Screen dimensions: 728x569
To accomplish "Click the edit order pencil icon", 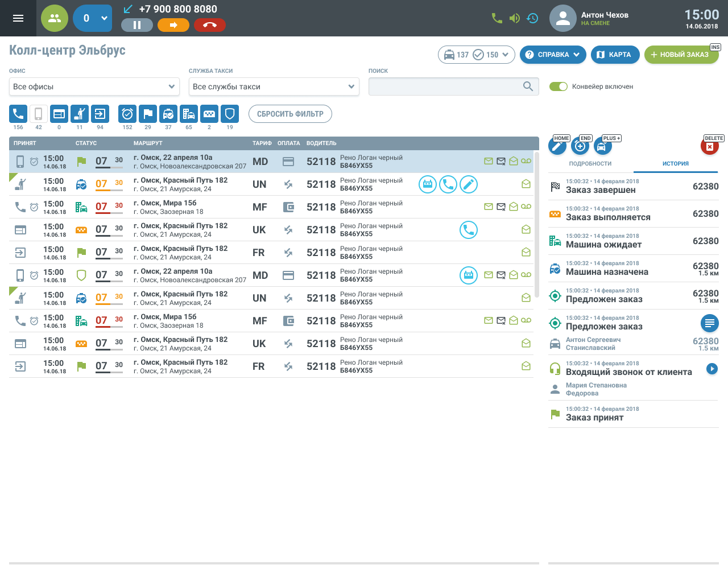I will coord(557,146).
